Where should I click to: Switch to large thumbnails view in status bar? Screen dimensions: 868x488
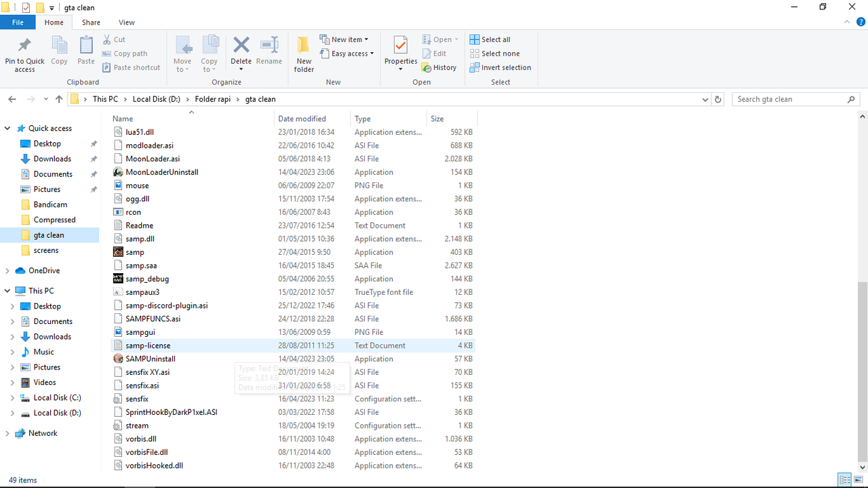(x=858, y=480)
